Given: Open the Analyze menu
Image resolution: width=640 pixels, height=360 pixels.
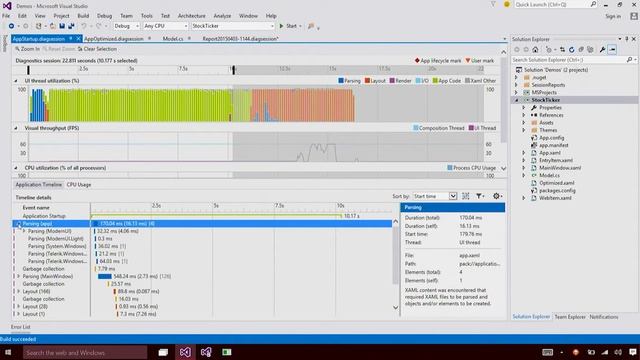Looking at the screenshot, I should point(222,16).
